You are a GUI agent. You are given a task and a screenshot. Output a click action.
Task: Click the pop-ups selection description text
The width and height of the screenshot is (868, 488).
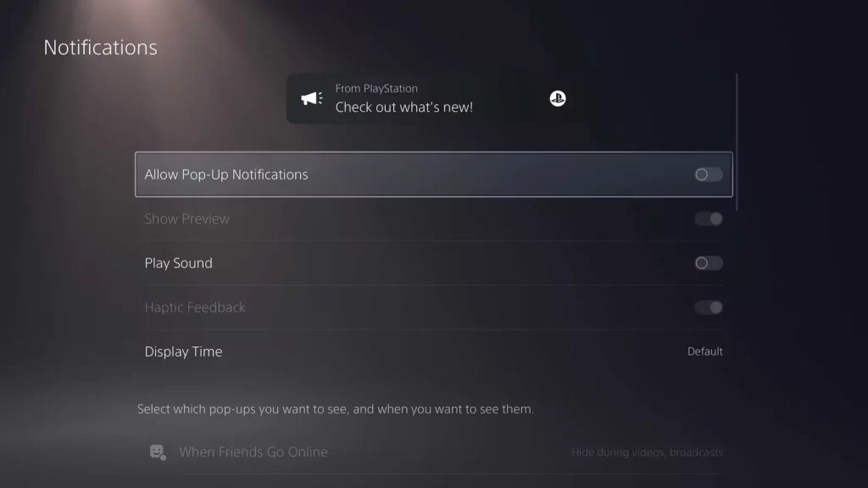click(336, 409)
